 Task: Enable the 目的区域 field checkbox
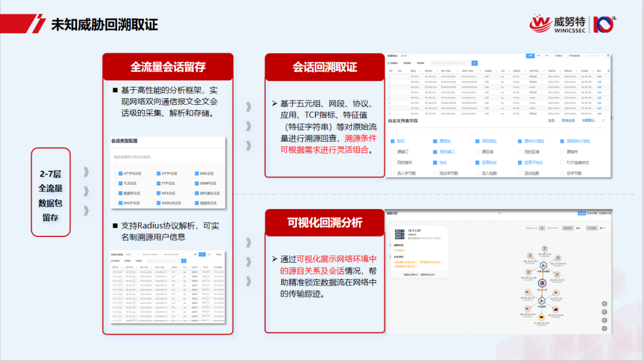click(519, 152)
